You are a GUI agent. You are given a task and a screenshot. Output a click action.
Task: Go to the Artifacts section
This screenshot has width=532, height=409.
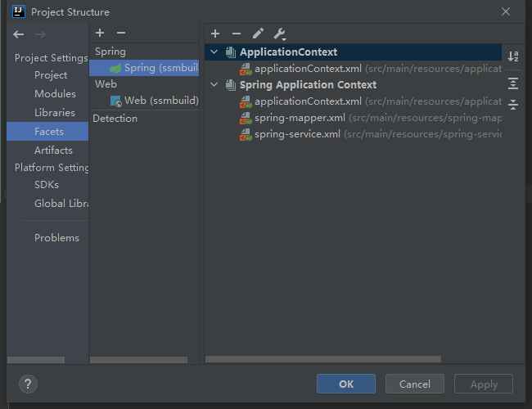click(53, 151)
